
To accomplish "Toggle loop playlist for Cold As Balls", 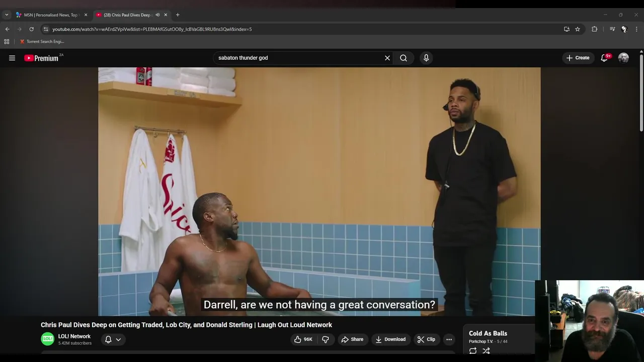I will (473, 351).
